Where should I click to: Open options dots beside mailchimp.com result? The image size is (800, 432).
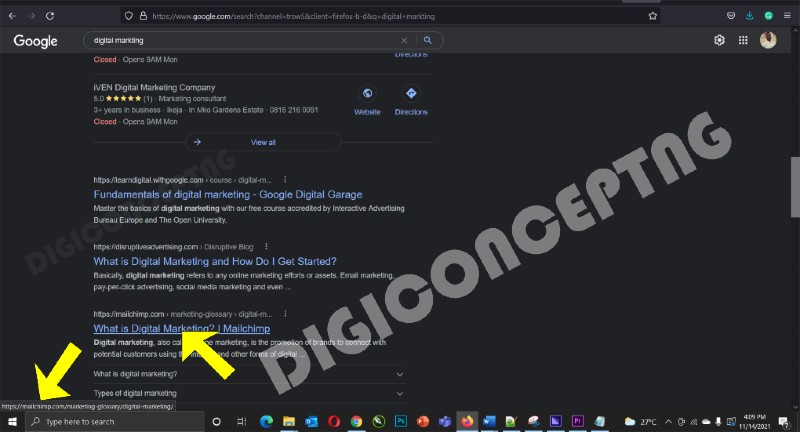285,314
